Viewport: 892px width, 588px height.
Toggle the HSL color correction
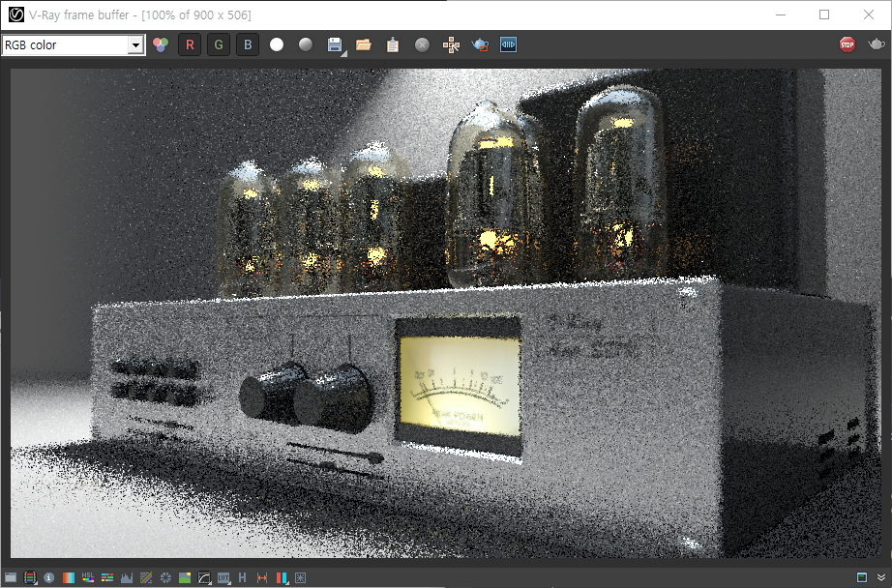pos(88,578)
